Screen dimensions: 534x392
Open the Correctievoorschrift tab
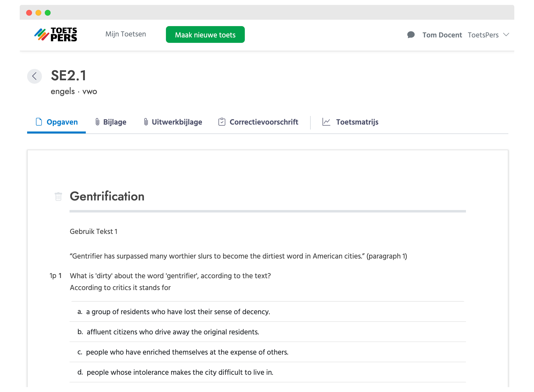(x=264, y=122)
